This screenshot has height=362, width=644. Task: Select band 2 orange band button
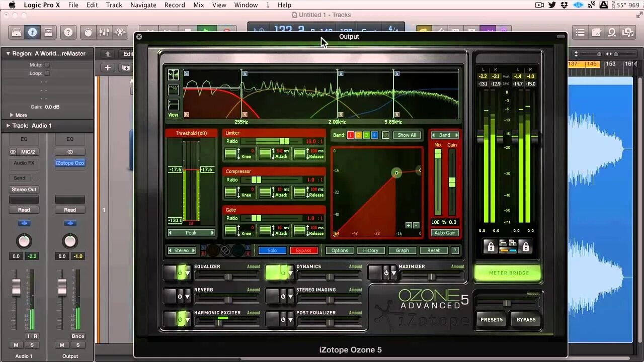point(358,135)
